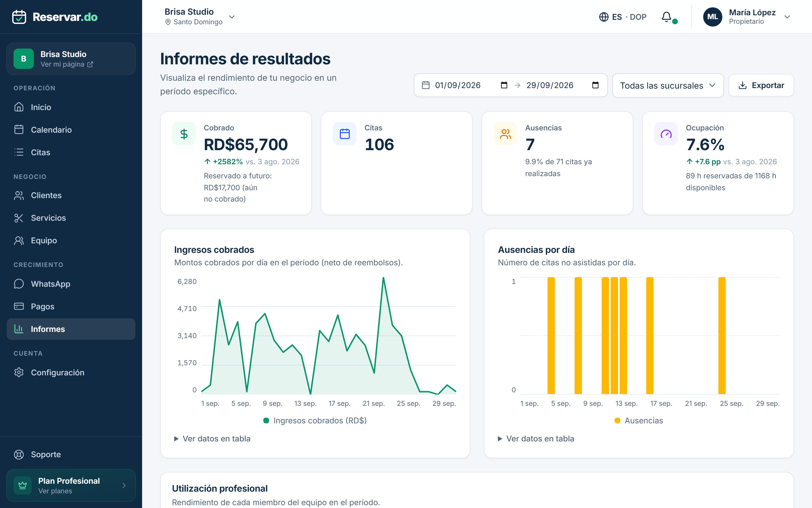Open Citas list in sidebar
Viewport: 812px width, 508px height.
71,152
